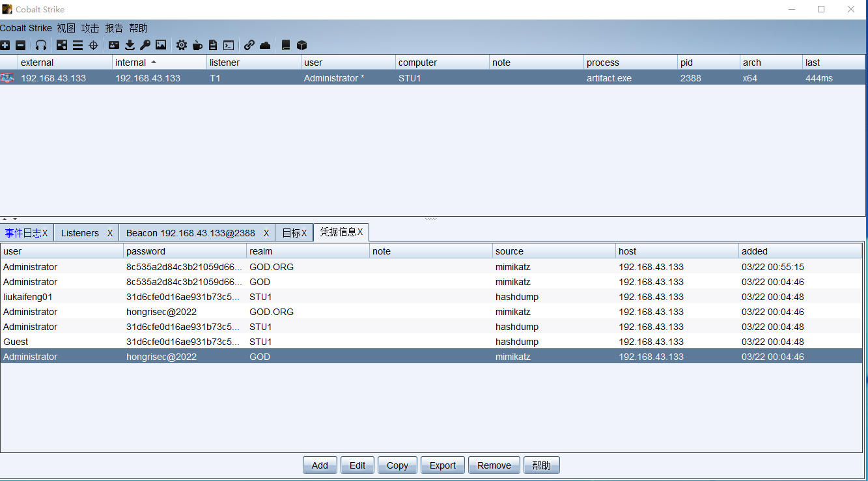The image size is (868, 481).
Task: Collapse the top pane using the up arrow
Action: 5,219
